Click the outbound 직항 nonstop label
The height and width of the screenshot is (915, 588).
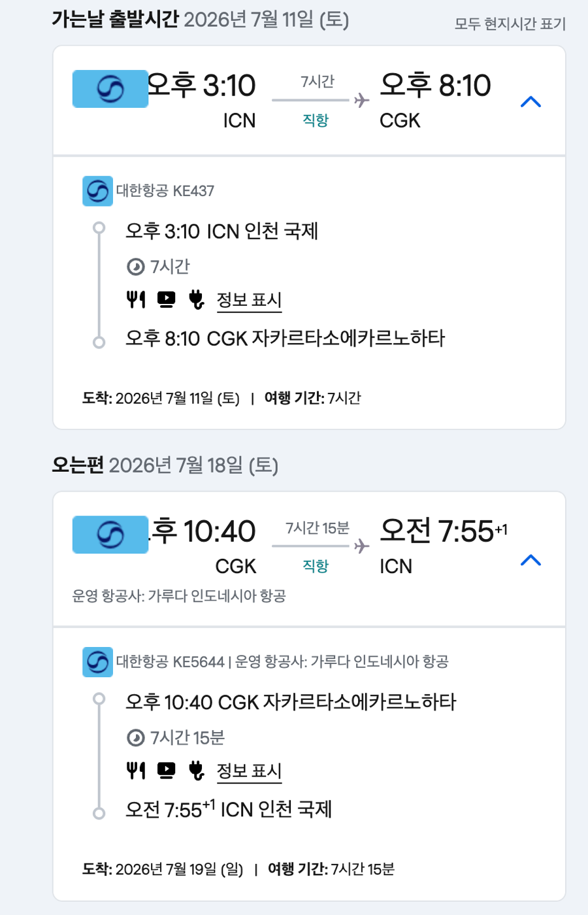pyautogui.click(x=316, y=120)
